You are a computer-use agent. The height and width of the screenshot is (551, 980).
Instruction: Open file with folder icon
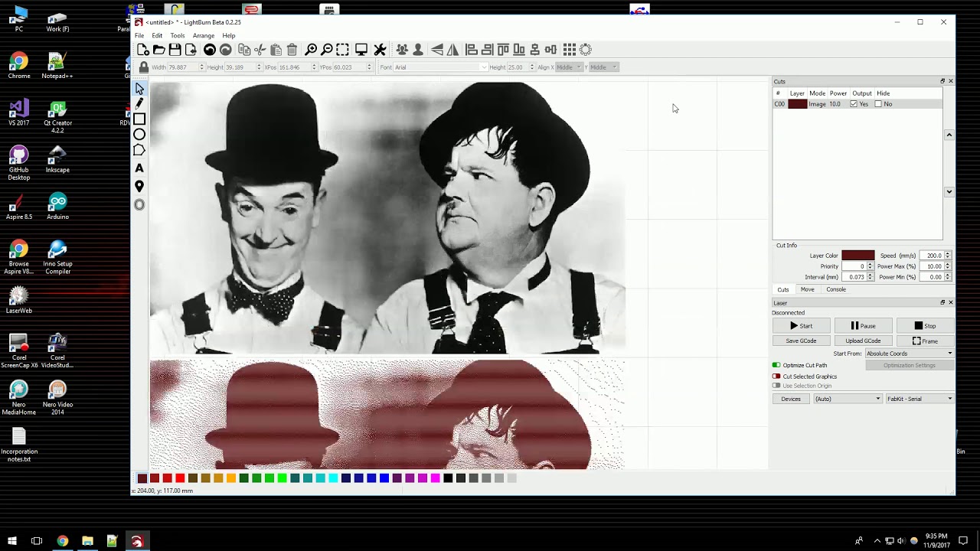click(x=158, y=50)
